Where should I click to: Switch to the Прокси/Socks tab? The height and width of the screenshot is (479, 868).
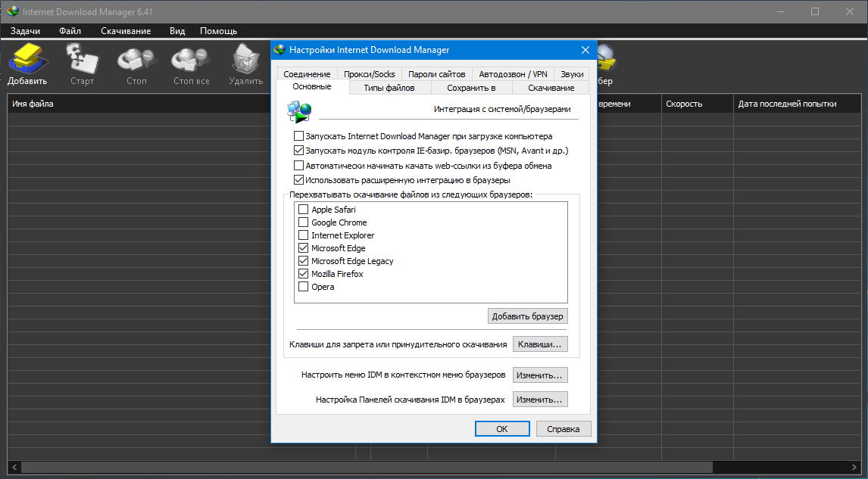(x=370, y=73)
